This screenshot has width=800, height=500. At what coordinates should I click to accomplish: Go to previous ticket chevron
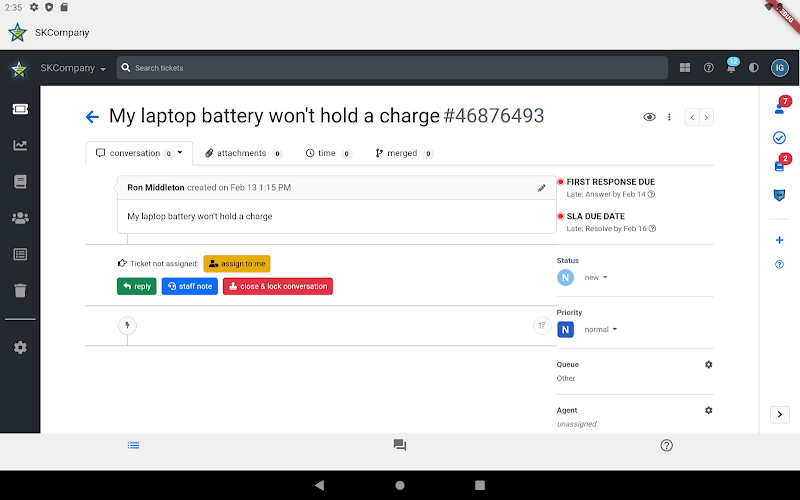[x=692, y=117]
